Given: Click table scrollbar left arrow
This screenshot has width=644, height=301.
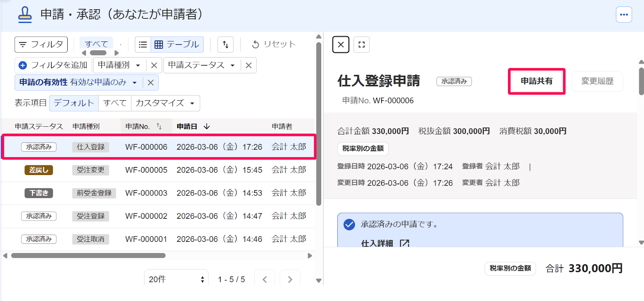Looking at the screenshot, I should (5, 256).
